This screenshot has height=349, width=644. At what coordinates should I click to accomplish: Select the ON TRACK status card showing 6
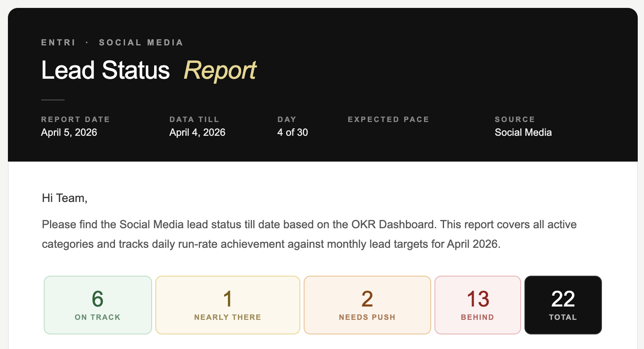click(x=97, y=304)
